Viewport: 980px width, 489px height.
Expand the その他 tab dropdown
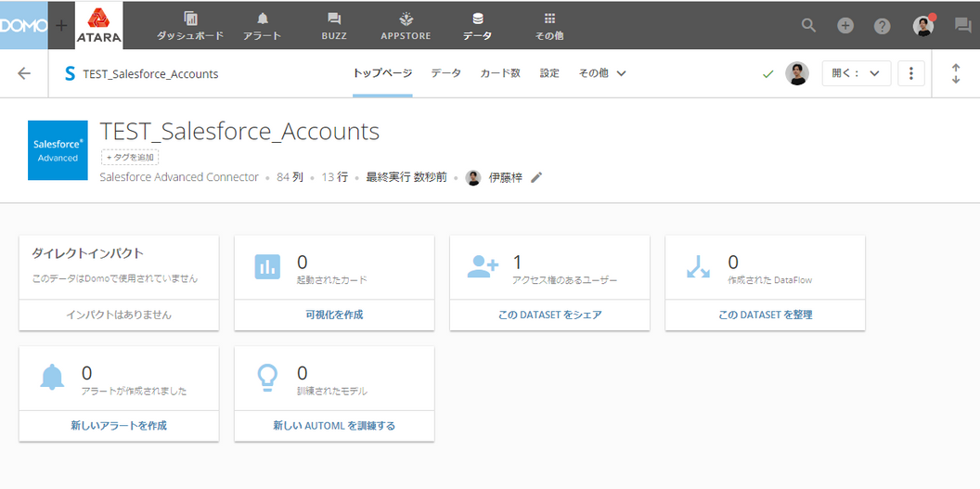pyautogui.click(x=602, y=73)
